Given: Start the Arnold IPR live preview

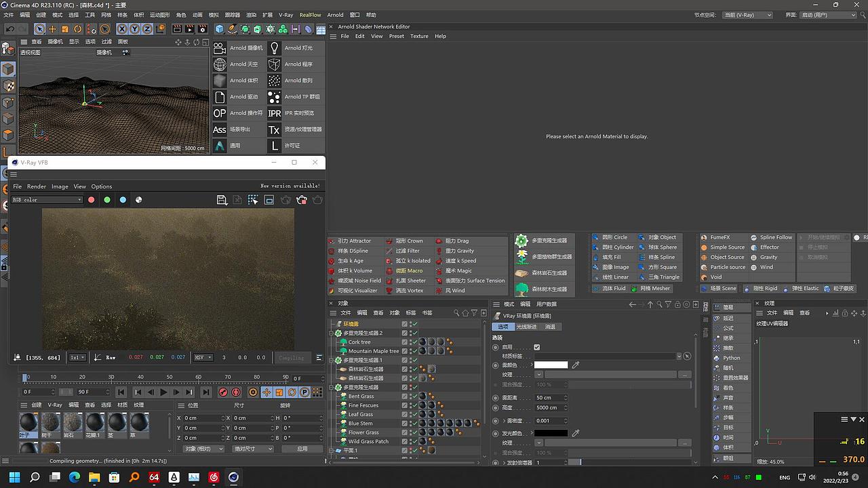Looking at the screenshot, I should pos(274,113).
